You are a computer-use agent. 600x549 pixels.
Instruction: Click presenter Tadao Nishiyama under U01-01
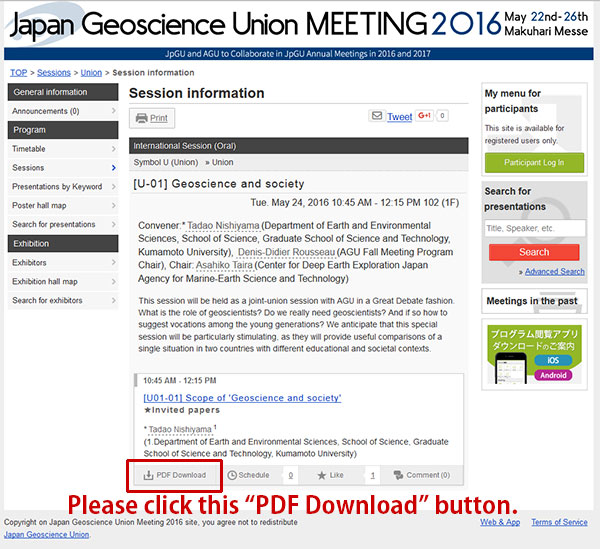(x=180, y=429)
